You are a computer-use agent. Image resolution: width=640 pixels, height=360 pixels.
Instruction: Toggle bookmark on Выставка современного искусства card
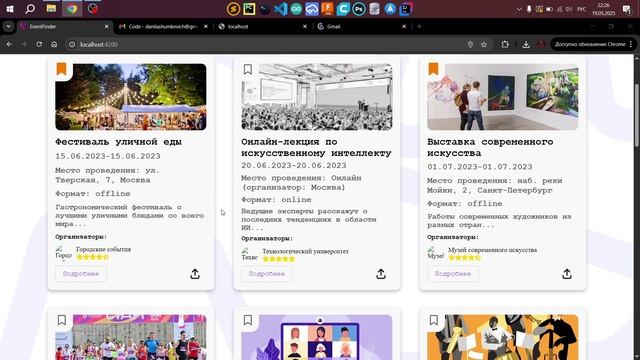click(433, 69)
